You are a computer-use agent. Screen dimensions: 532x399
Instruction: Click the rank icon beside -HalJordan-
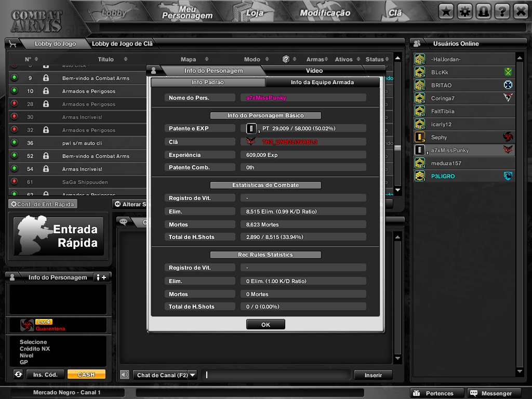pyautogui.click(x=420, y=59)
